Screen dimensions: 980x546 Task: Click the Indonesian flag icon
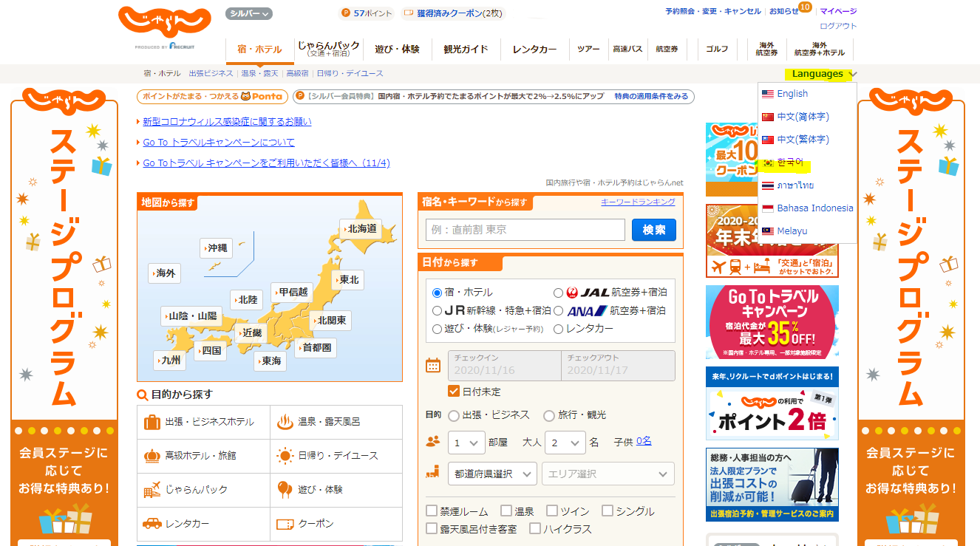tap(767, 208)
